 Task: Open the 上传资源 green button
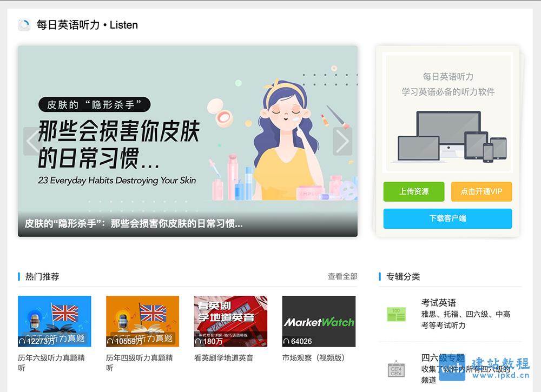414,191
